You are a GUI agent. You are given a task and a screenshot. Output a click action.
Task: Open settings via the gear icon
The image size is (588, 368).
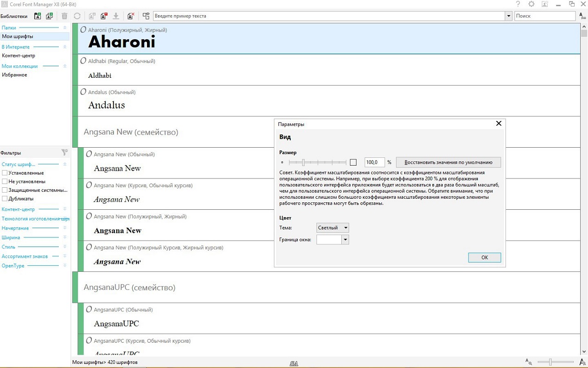[x=531, y=4]
